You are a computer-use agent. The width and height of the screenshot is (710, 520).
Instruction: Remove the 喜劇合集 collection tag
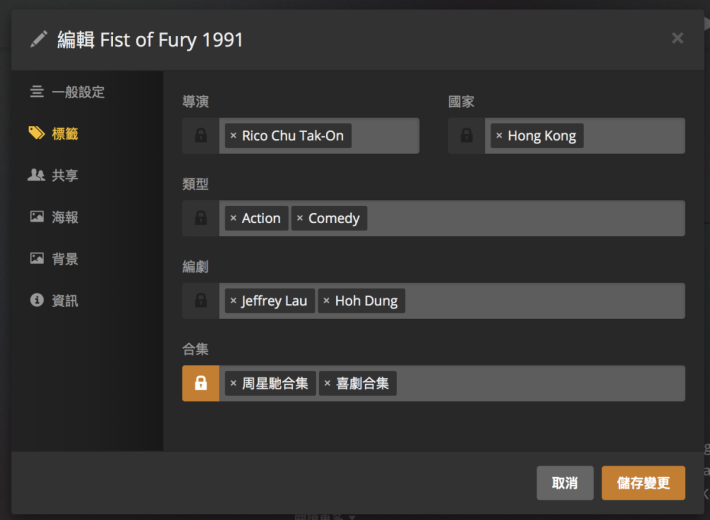coord(327,383)
